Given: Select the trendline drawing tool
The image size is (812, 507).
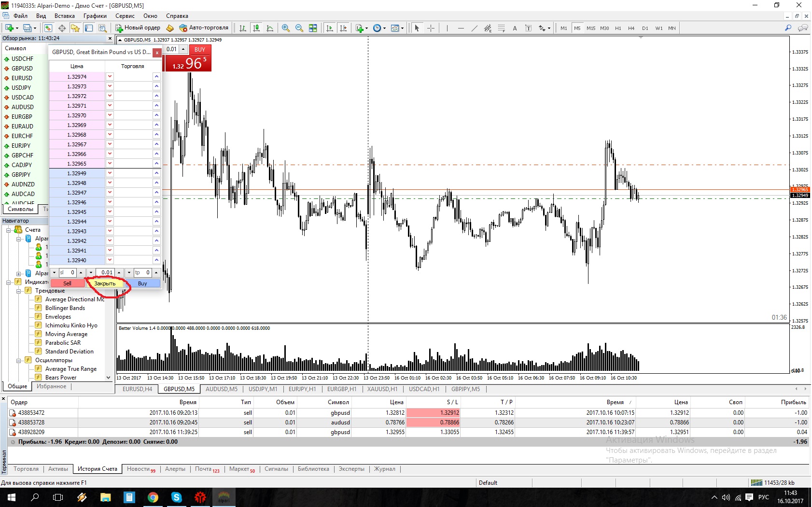Looking at the screenshot, I should 474,28.
